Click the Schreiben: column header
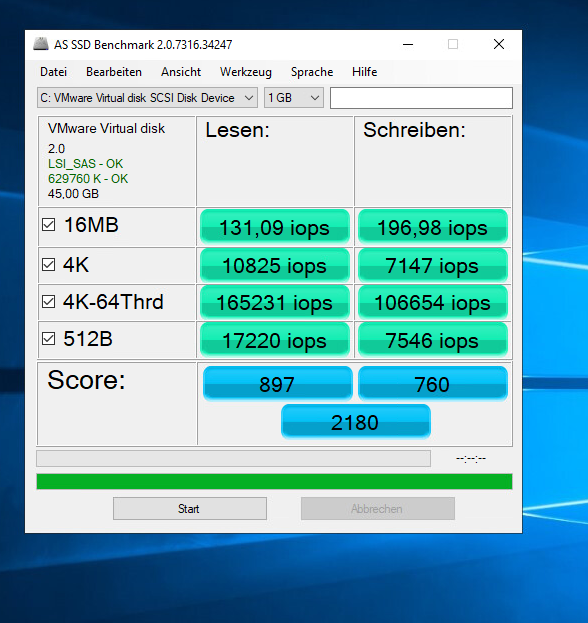588x623 pixels. pyautogui.click(x=414, y=130)
